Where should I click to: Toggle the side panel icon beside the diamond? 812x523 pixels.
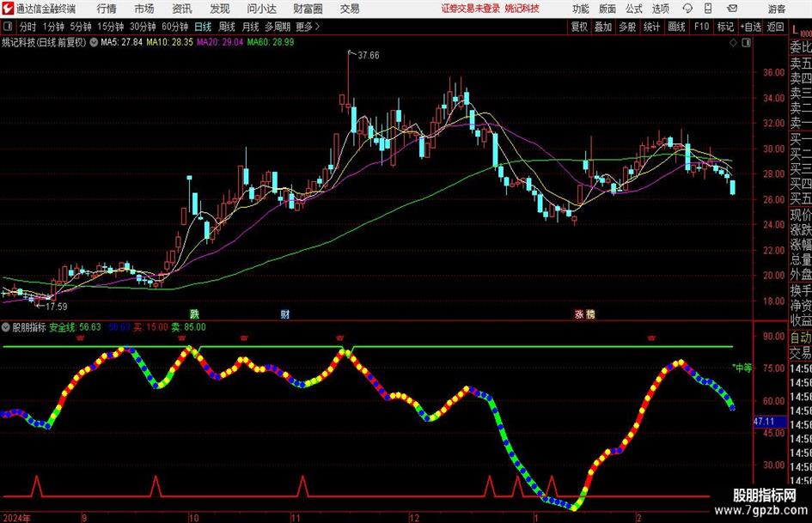[x=746, y=43]
